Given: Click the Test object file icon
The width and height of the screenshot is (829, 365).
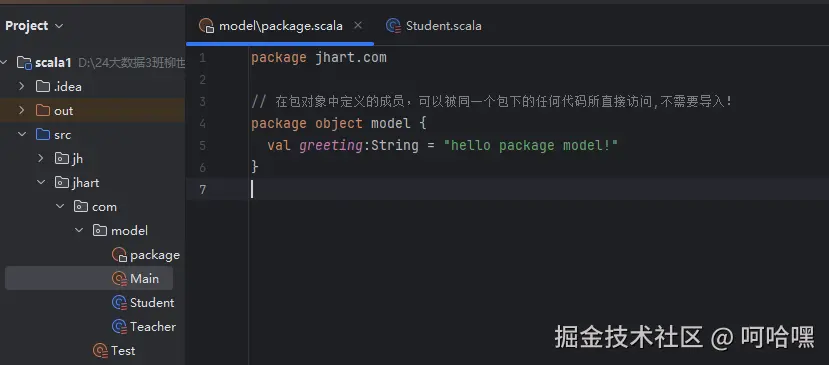Looking at the screenshot, I should (100, 350).
